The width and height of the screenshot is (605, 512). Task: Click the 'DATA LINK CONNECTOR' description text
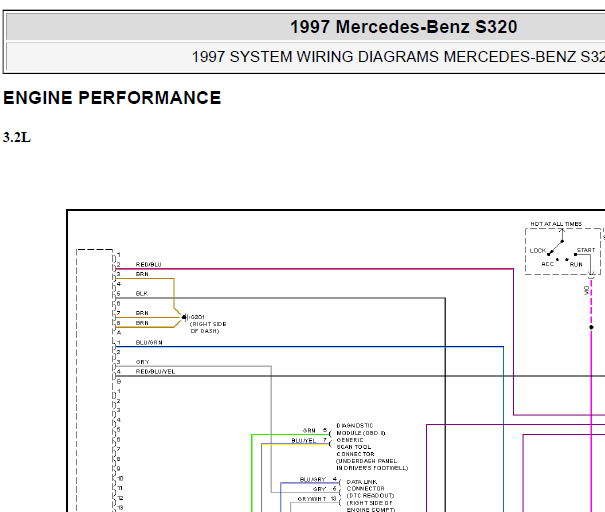coord(365,485)
